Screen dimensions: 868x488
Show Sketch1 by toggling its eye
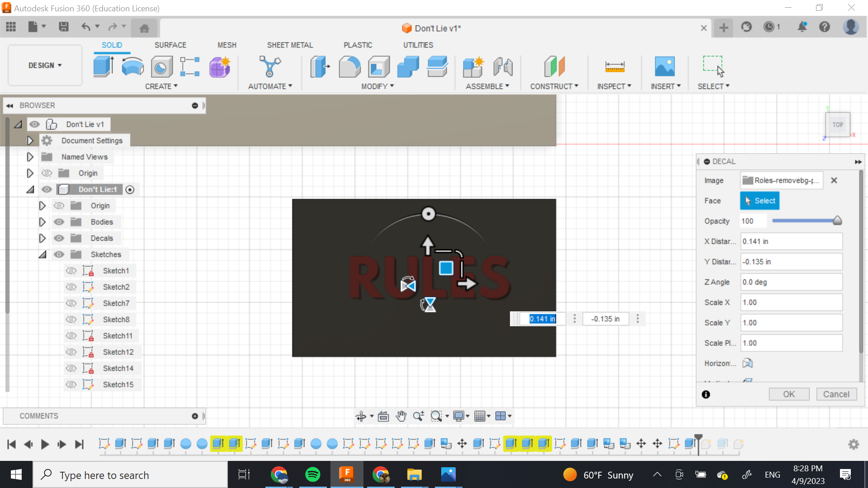71,271
